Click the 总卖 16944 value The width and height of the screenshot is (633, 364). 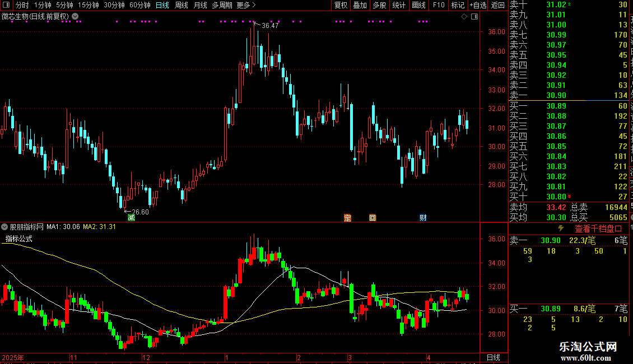tap(616, 207)
